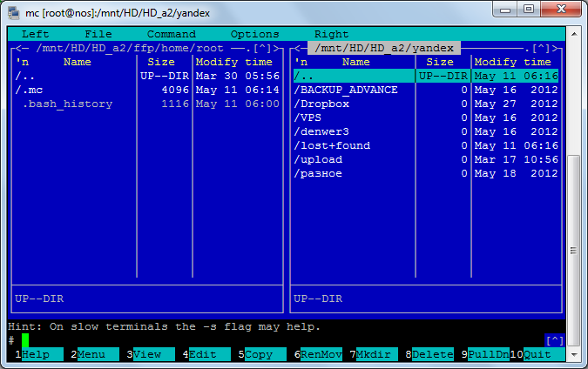The image size is (588, 369).
Task: Sort right panel by Name column
Action: 355,62
